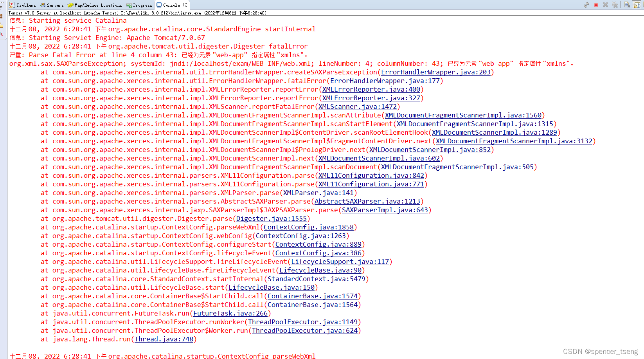Toggle Scroll Lock on the console

637,5
